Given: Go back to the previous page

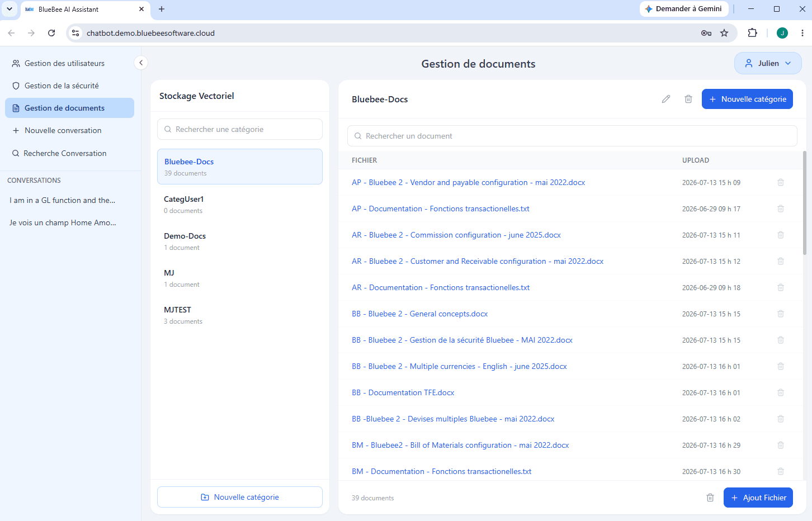Looking at the screenshot, I should 11,33.
